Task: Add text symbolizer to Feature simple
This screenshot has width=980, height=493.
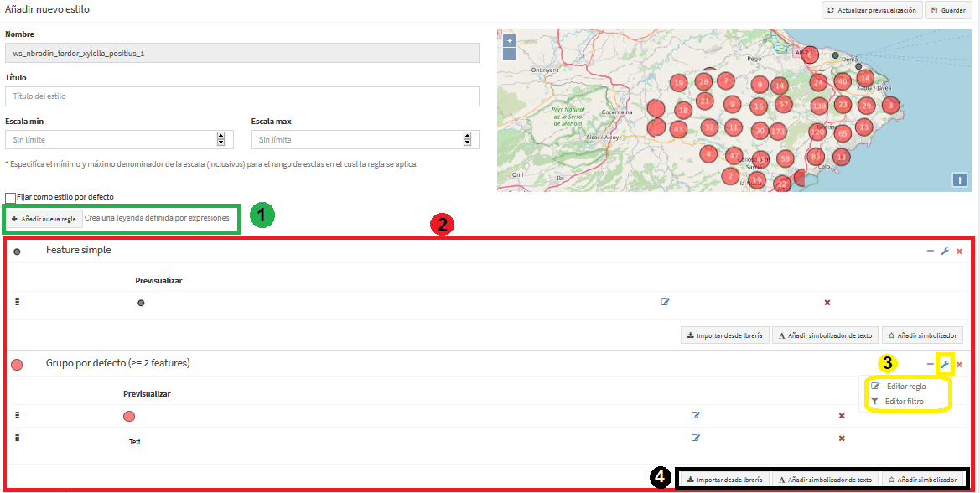Action: [x=825, y=335]
